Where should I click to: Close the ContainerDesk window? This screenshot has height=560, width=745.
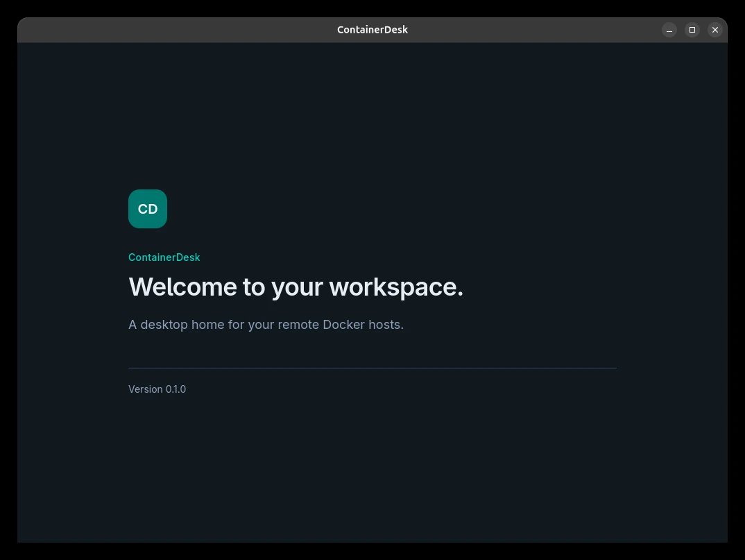click(714, 30)
